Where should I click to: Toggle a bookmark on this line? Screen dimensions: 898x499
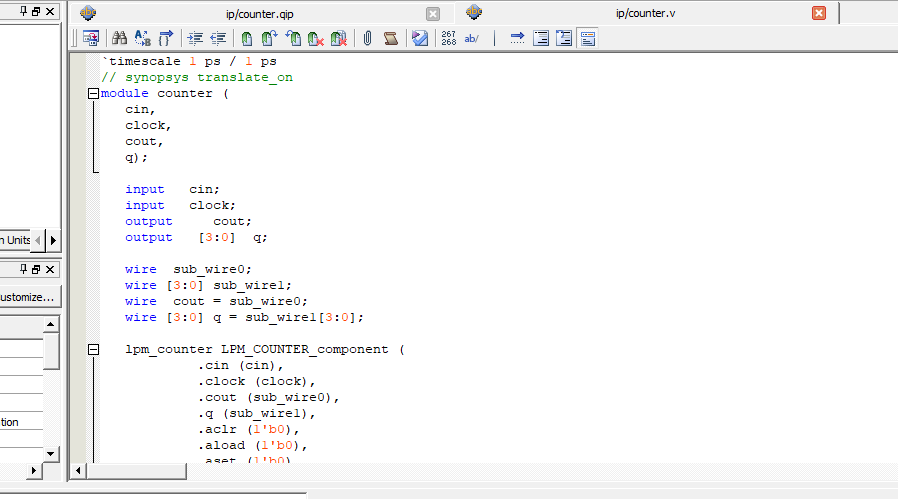(246, 38)
